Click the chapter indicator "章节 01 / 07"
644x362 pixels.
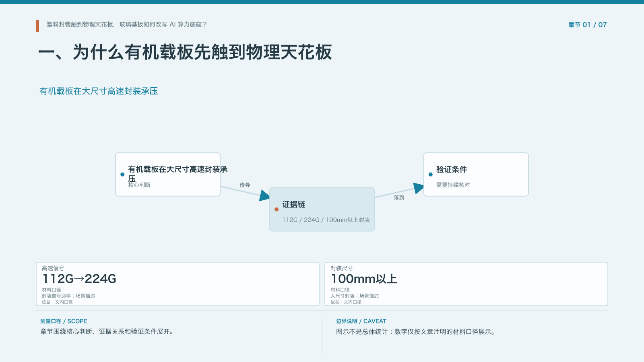(587, 25)
